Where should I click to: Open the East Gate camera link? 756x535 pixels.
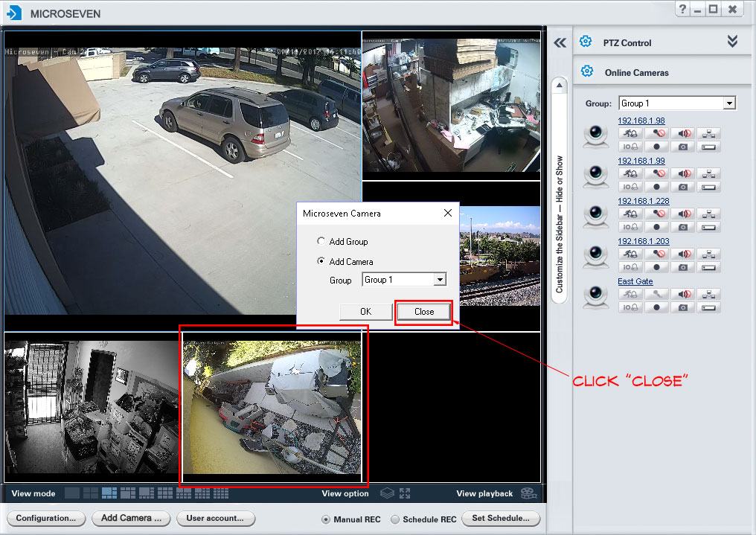click(x=635, y=281)
